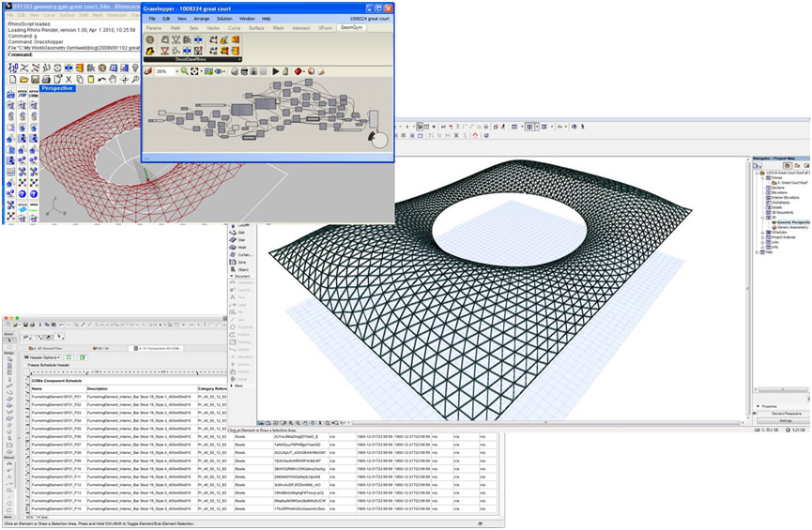This screenshot has height=530, width=812.
Task: Click the Settings button in Navigator properties
Action: (786, 421)
